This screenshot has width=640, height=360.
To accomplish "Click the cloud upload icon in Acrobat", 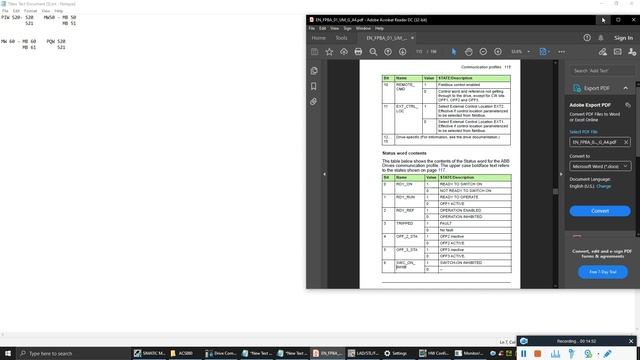I will [344, 52].
